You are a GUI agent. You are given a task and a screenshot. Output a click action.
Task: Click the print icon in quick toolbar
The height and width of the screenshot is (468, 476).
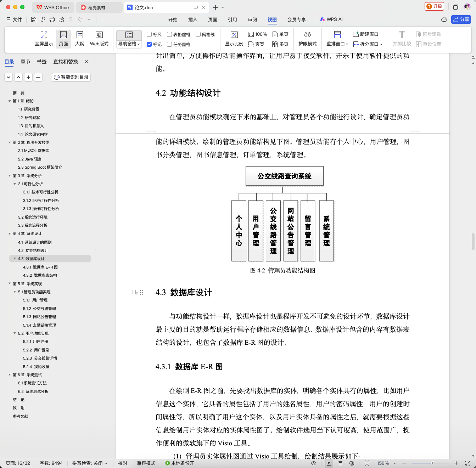coord(52,19)
